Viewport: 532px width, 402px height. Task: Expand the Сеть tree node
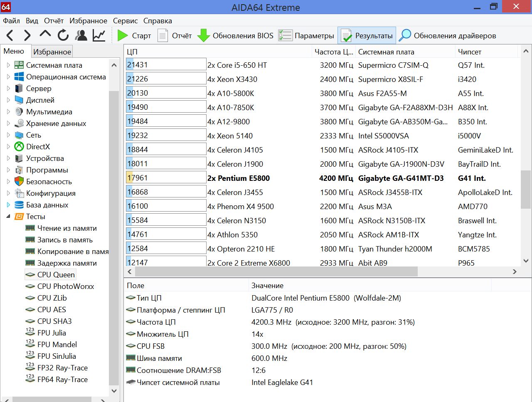(8, 135)
